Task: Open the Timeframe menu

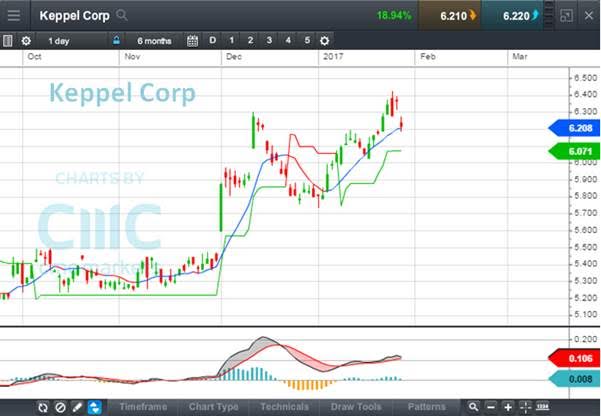Action: [143, 407]
